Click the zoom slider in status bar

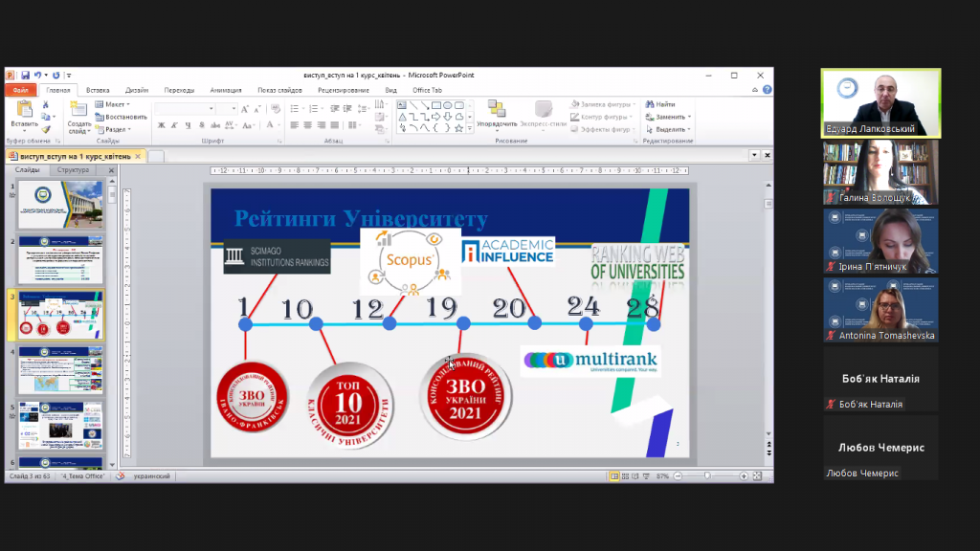point(708,475)
